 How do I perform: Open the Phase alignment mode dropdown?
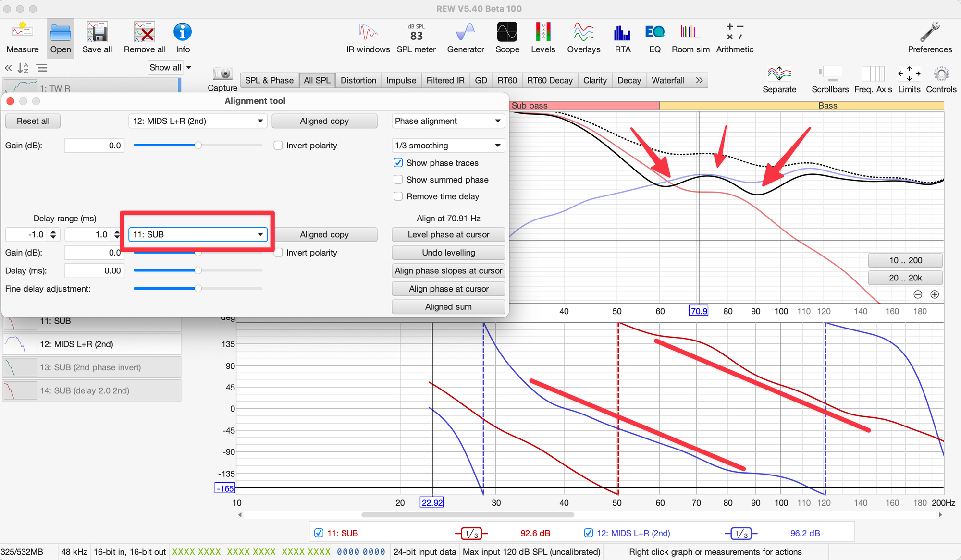point(448,121)
